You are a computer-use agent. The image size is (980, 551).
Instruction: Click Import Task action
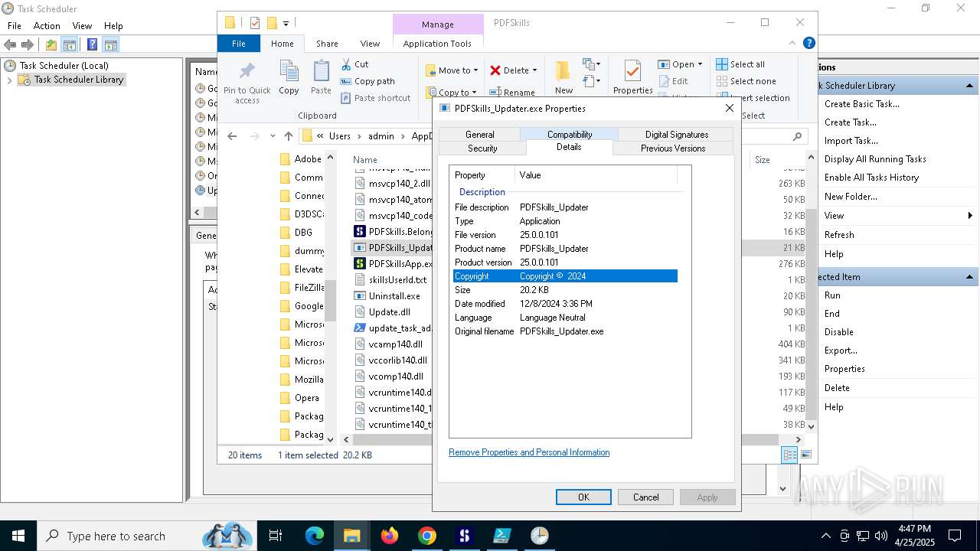coord(851,141)
